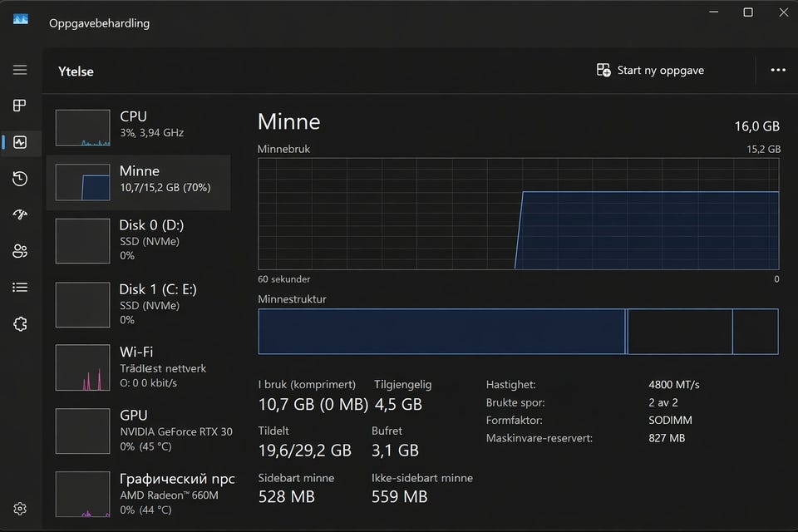View Wi-Fi network performance

click(139, 367)
